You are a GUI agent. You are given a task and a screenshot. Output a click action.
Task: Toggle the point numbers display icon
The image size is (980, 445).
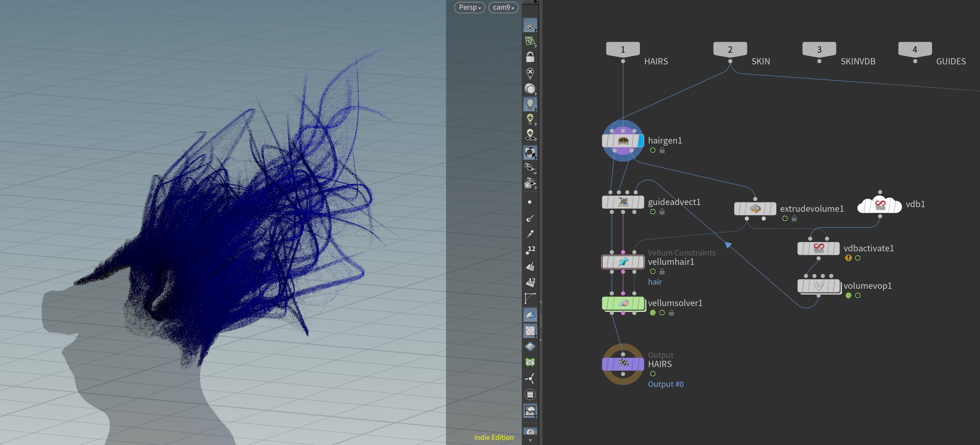pos(530,250)
